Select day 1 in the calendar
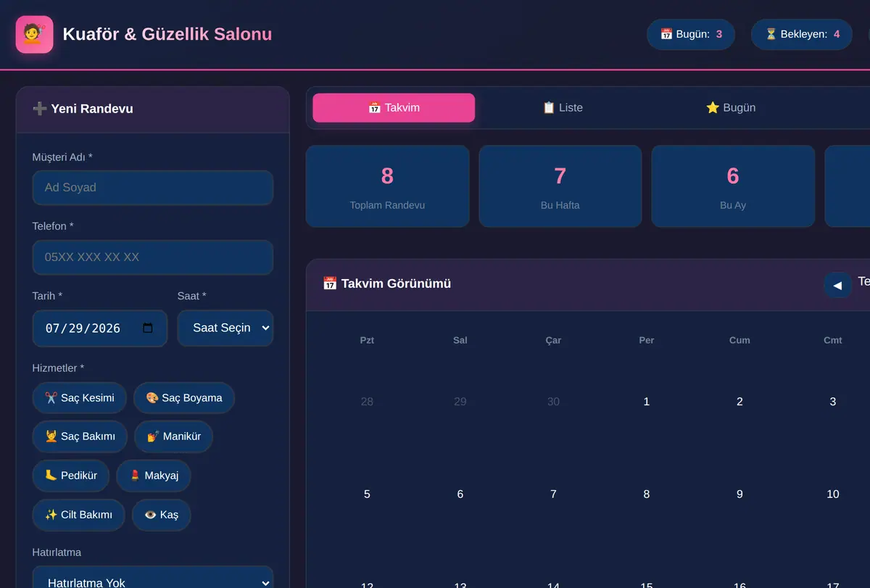The image size is (870, 588). click(x=647, y=402)
